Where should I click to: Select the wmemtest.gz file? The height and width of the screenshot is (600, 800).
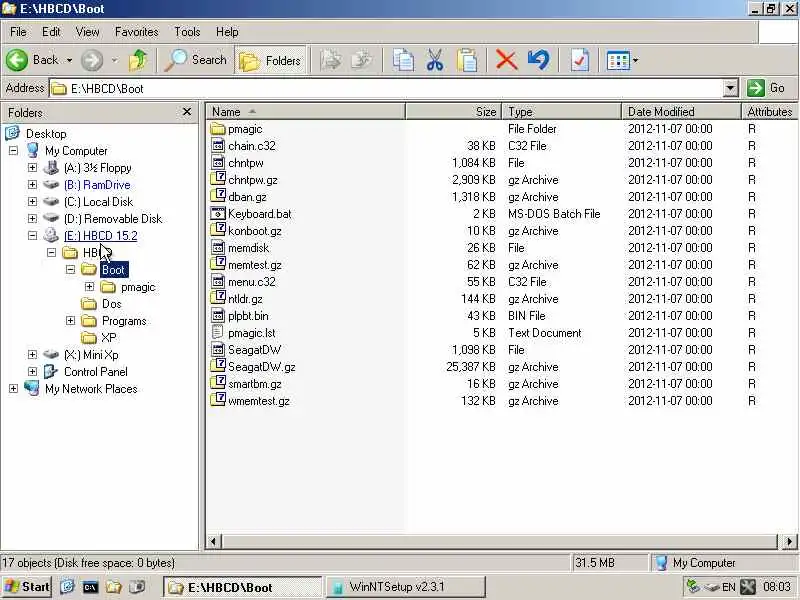tap(259, 401)
